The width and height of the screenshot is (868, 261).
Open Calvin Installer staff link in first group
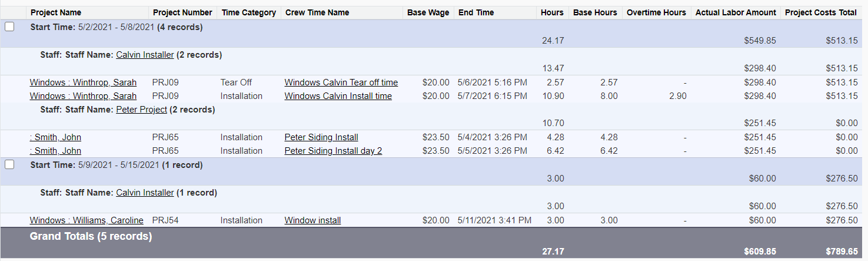pos(145,55)
